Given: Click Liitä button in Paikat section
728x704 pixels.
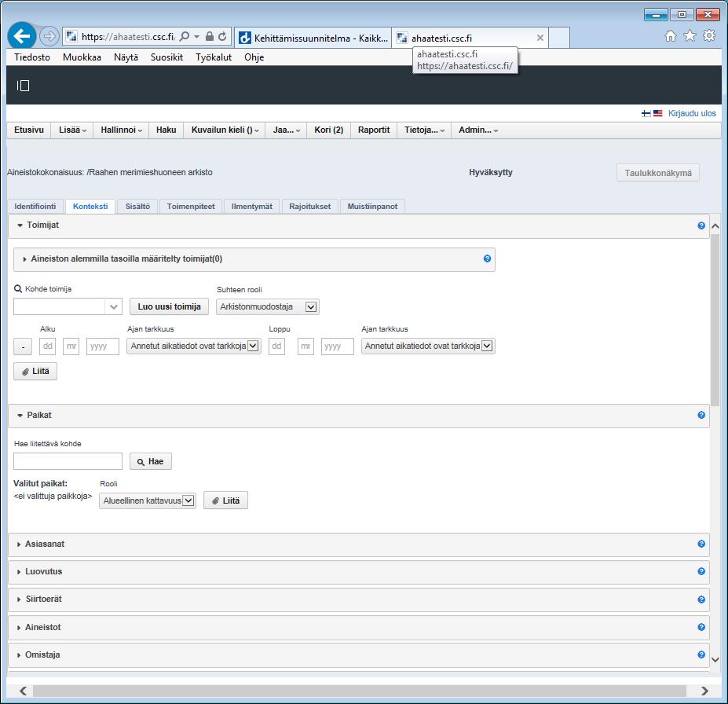Looking at the screenshot, I should click(x=225, y=500).
